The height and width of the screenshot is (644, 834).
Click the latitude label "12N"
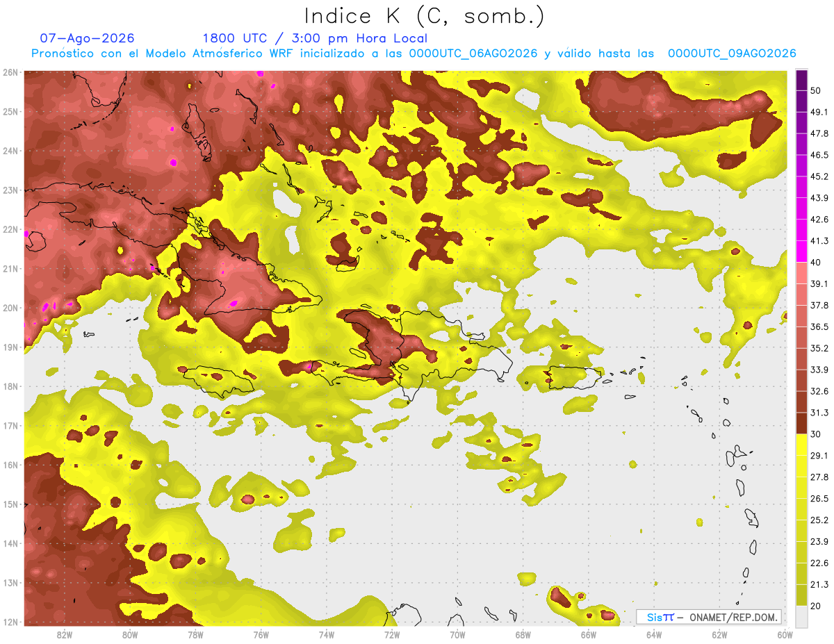point(10,622)
